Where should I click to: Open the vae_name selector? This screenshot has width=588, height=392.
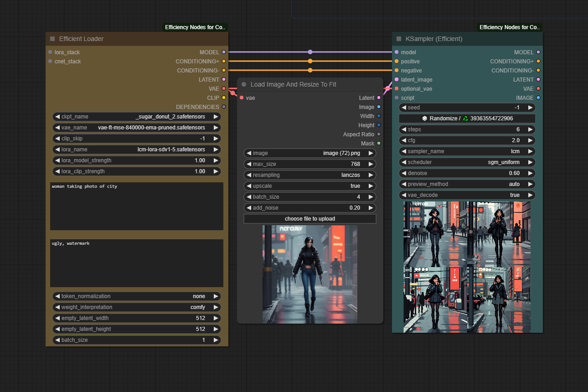click(x=137, y=128)
